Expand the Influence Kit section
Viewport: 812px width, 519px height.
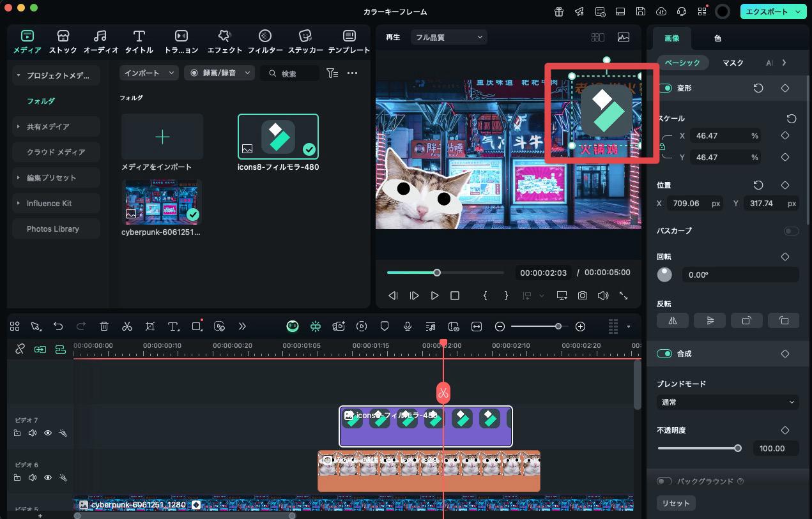[19, 203]
